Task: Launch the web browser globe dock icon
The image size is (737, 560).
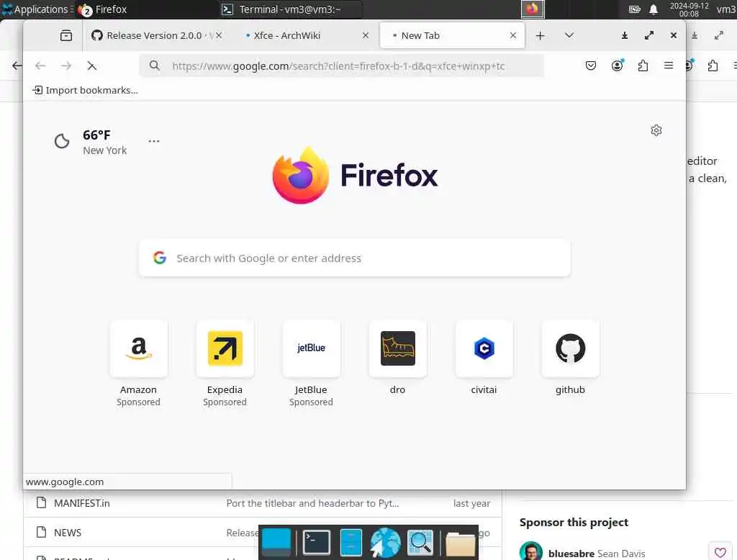Action: click(385, 543)
